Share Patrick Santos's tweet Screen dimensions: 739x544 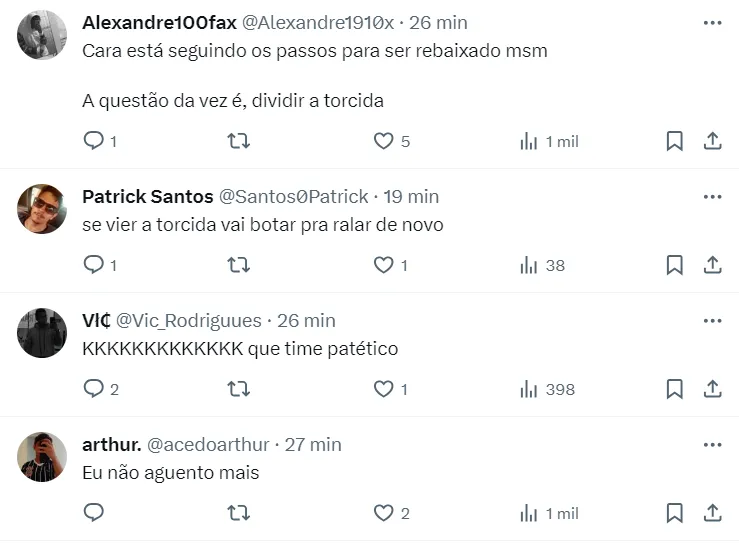(713, 265)
